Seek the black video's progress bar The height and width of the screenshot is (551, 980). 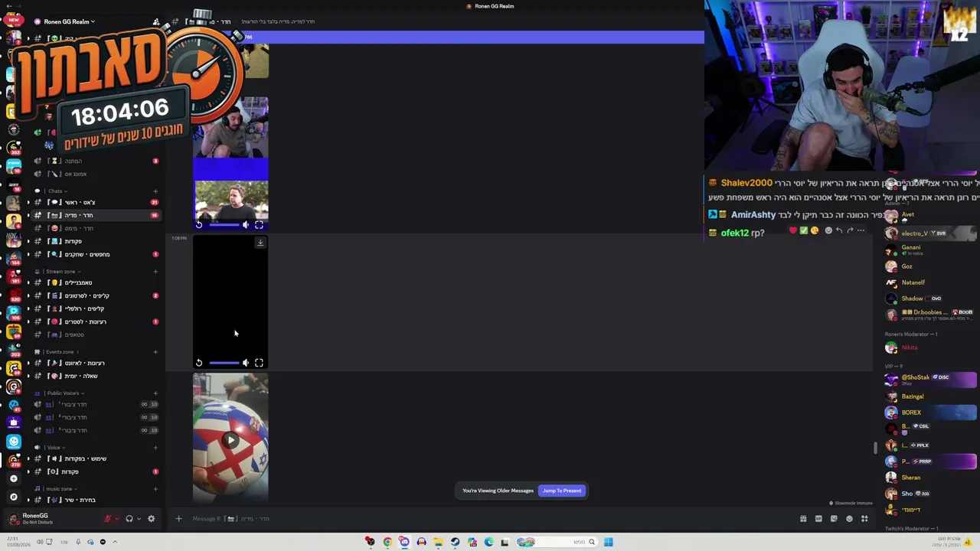pyautogui.click(x=224, y=363)
